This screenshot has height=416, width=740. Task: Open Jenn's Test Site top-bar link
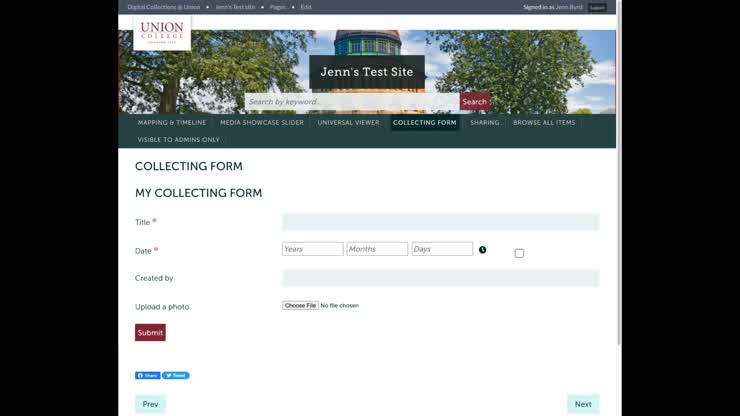[x=235, y=7]
